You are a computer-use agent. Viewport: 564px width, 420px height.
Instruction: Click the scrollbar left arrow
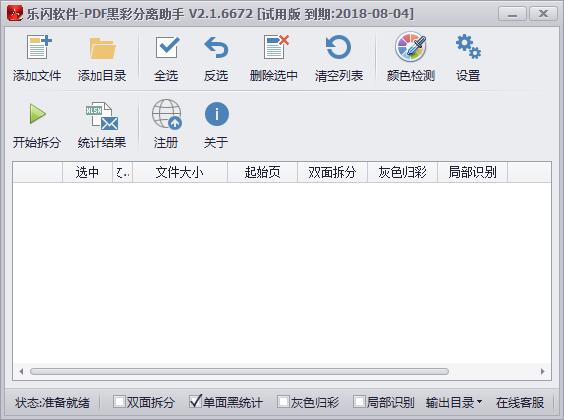(x=21, y=371)
